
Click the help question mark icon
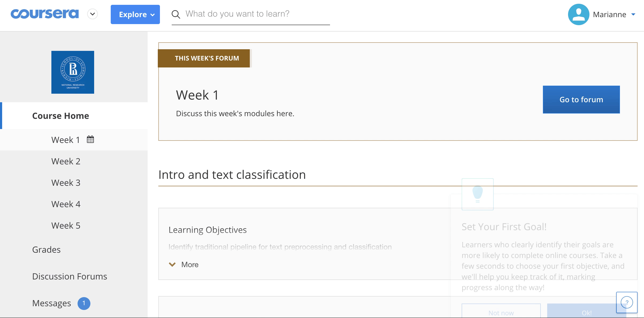tap(627, 302)
